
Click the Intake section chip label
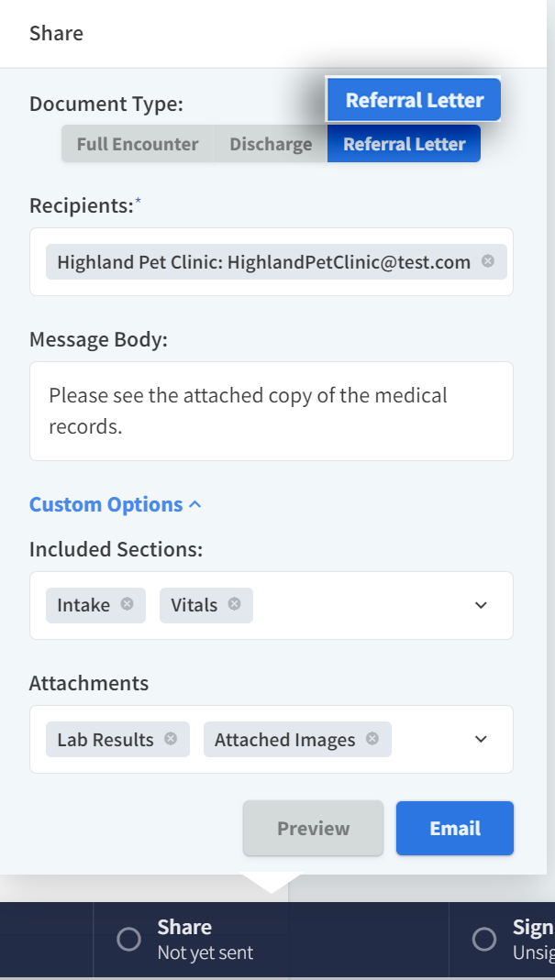[x=83, y=605]
